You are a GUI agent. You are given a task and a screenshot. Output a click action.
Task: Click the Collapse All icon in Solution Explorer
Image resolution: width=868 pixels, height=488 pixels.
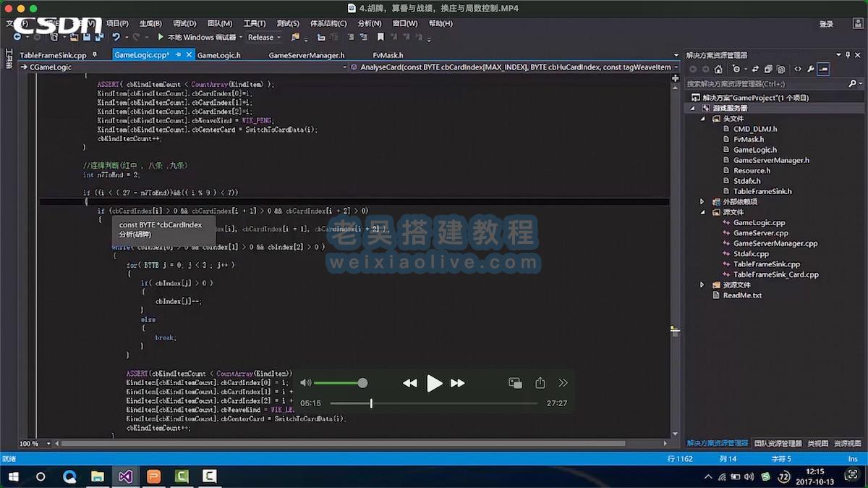click(x=768, y=70)
